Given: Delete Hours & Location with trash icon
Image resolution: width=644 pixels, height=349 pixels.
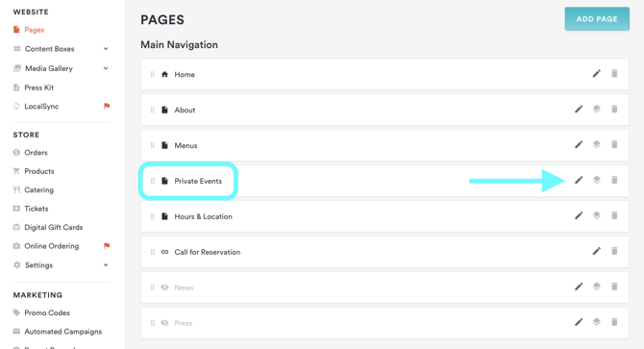Looking at the screenshot, I should [x=614, y=215].
